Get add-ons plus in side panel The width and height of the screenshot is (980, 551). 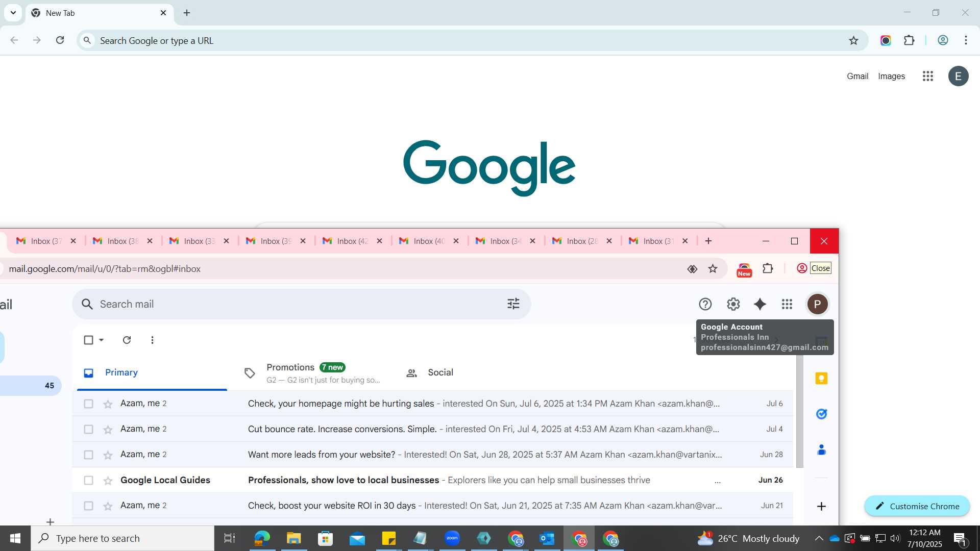[821, 506]
